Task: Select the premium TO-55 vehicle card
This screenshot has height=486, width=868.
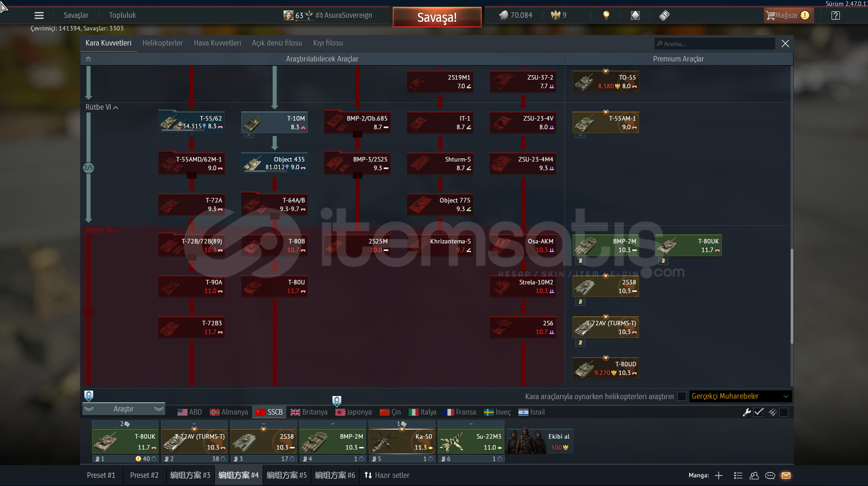Action: coord(606,81)
